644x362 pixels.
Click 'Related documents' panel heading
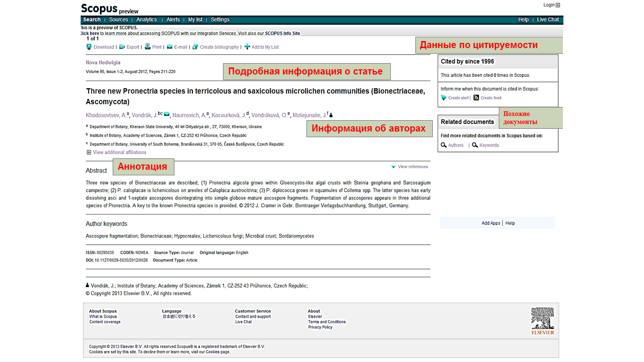click(x=467, y=122)
